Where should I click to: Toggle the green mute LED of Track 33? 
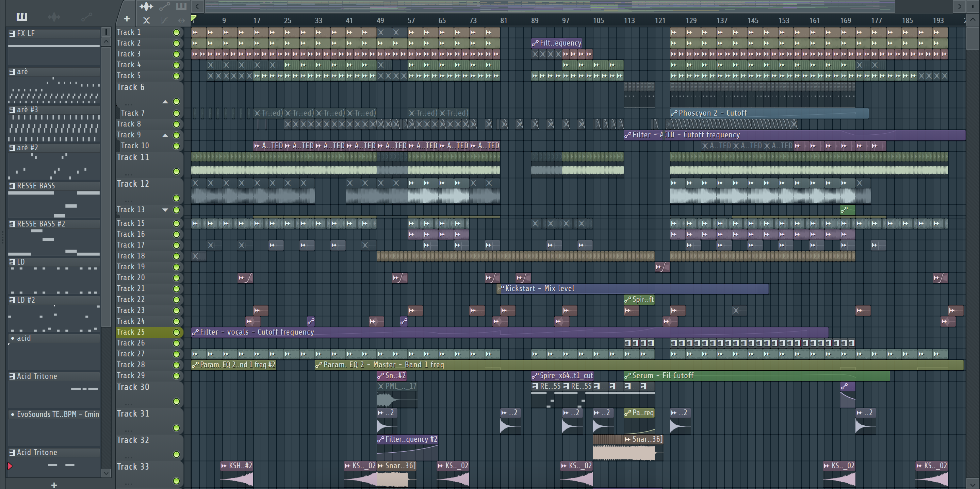click(x=176, y=480)
